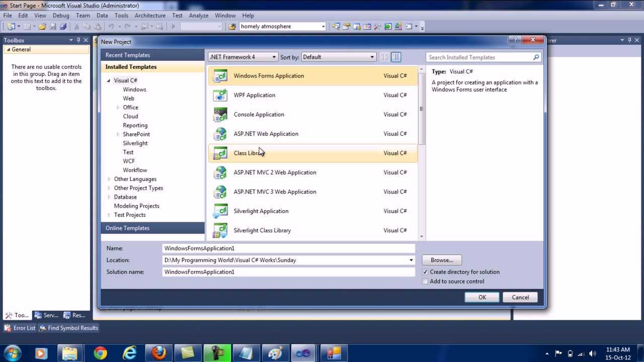
Task: Select the Silverlight tree item
Action: point(135,143)
